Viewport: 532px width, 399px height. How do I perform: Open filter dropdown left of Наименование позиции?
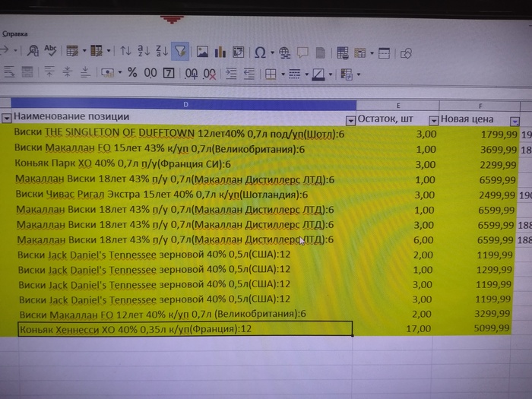click(6, 118)
